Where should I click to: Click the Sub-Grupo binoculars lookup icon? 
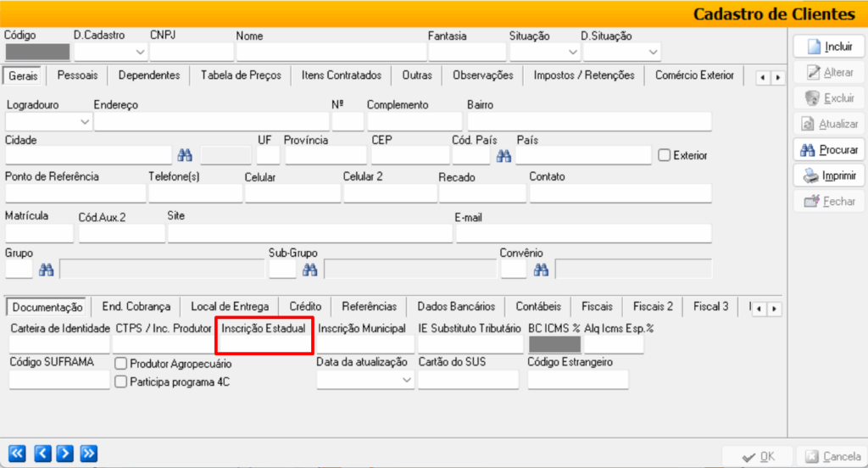(310, 270)
